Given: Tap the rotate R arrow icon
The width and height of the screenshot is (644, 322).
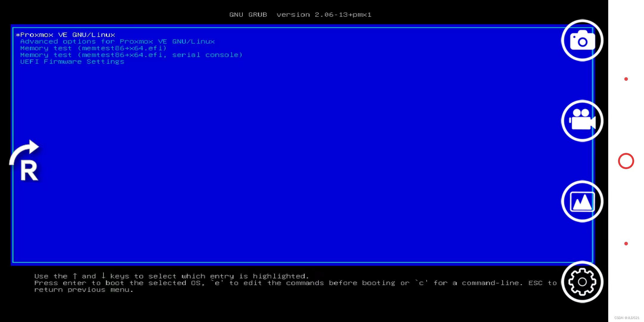Looking at the screenshot, I should pos(24,161).
